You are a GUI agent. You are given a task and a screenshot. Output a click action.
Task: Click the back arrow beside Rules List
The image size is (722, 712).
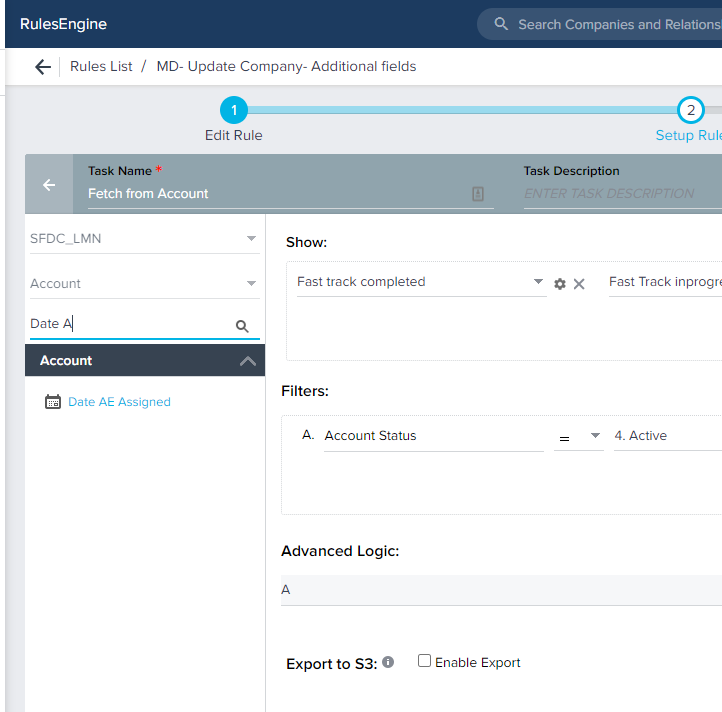coord(43,67)
